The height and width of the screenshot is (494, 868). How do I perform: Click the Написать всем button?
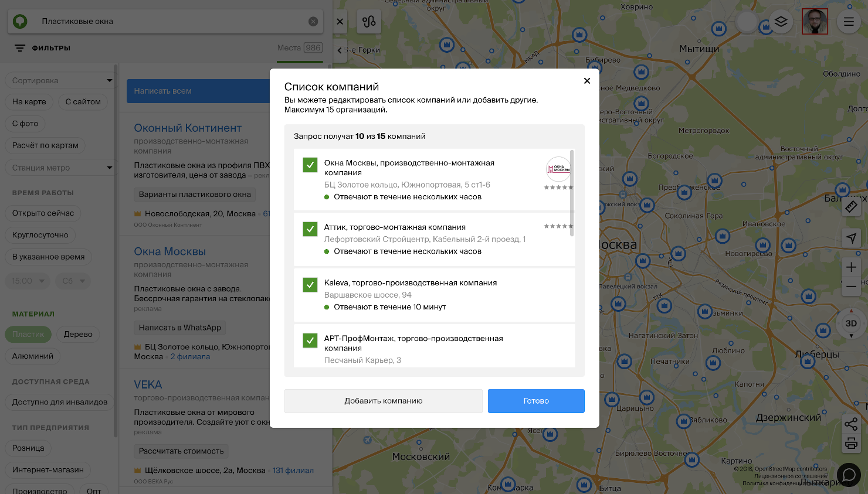click(198, 91)
